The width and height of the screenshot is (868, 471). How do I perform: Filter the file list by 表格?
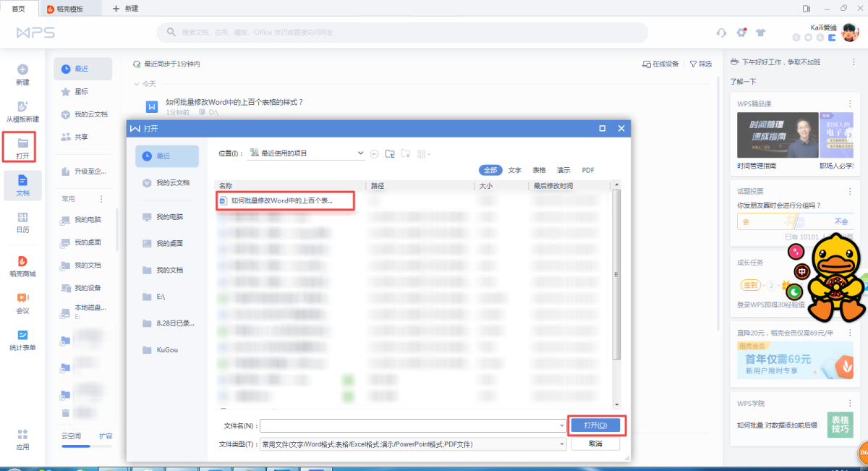pos(539,170)
